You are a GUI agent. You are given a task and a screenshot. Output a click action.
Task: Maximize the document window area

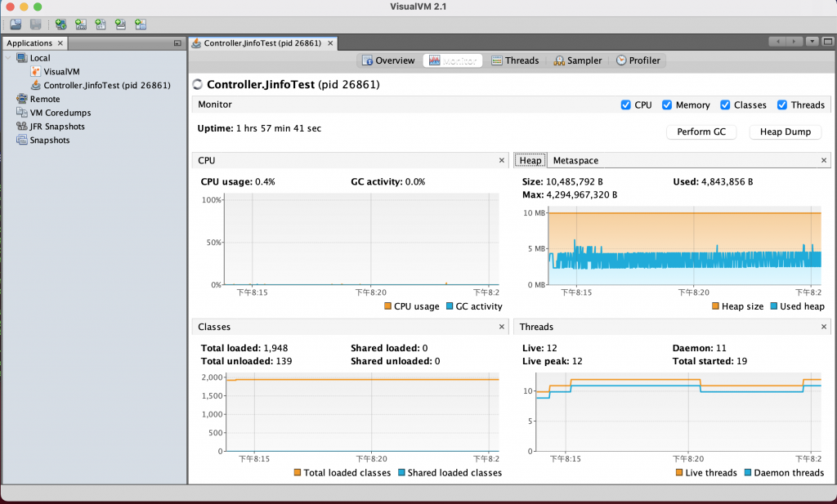point(828,42)
